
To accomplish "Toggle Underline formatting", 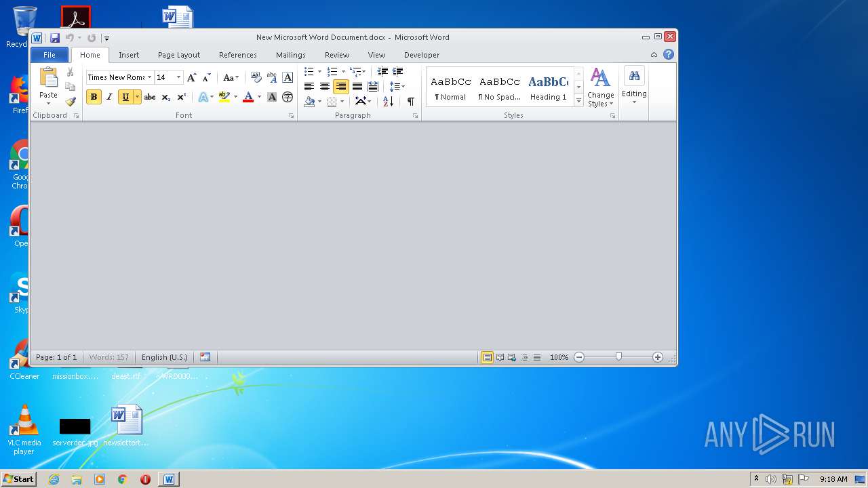I will 125,97.
